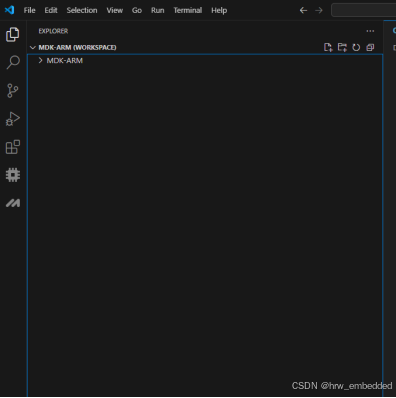Viewport: 396px width, 398px height.
Task: Navigate back with the left arrow
Action: coord(303,10)
